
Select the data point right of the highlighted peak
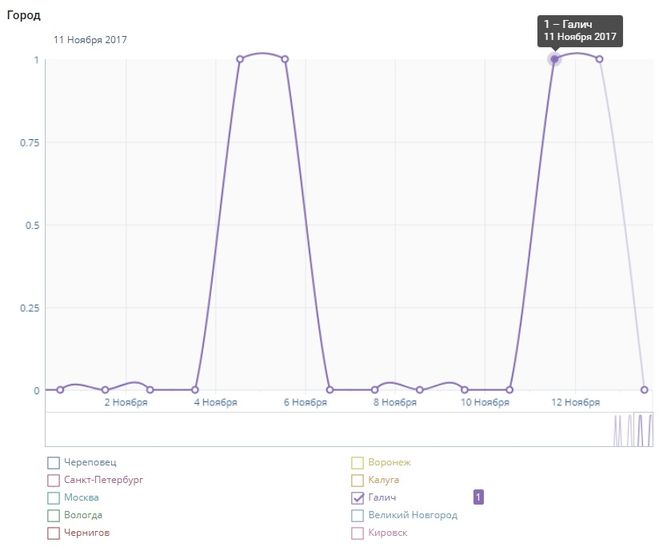pyautogui.click(x=599, y=59)
